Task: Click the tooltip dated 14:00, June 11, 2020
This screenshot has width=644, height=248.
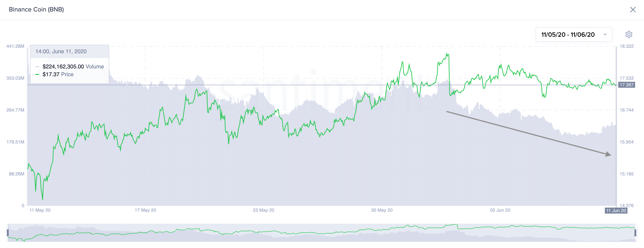Action: click(x=61, y=51)
